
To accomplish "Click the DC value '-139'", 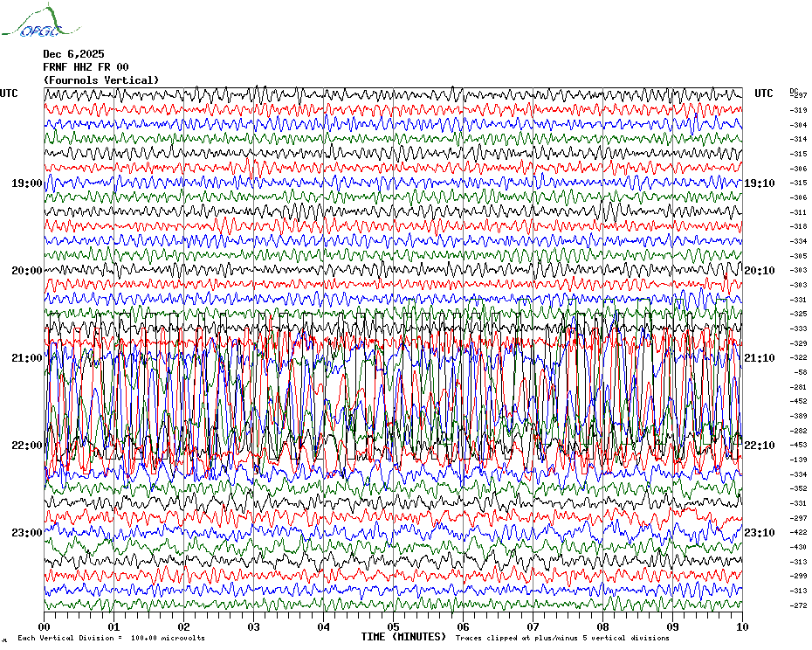I will pyautogui.click(x=799, y=460).
